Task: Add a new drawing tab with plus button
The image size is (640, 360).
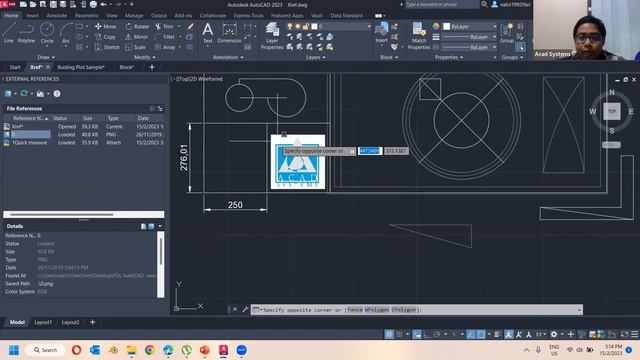Action: click(x=152, y=67)
